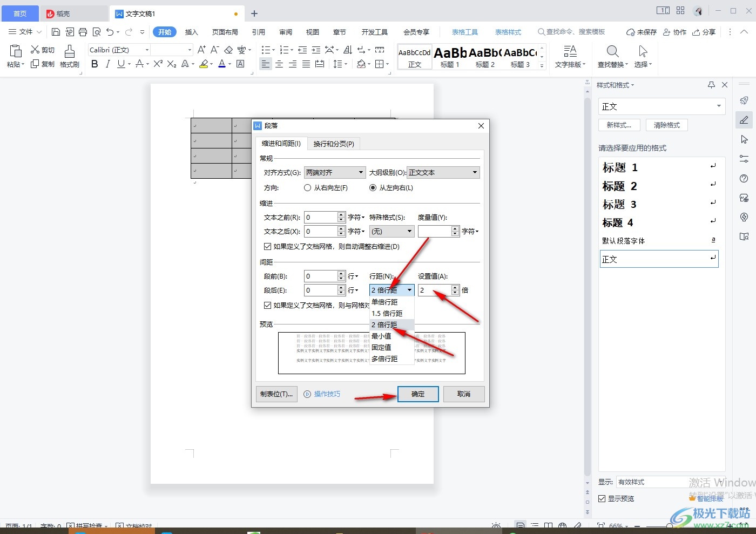Open the line spacing (行距) combo box
The image size is (756, 534).
(391, 290)
